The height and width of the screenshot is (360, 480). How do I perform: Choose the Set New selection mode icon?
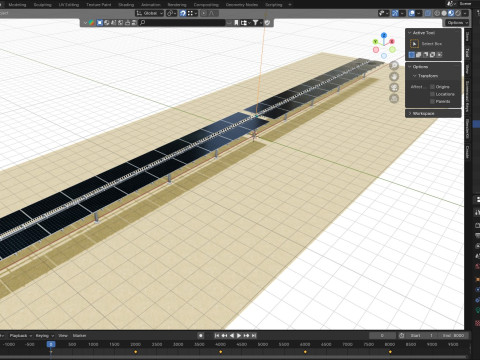click(412, 55)
